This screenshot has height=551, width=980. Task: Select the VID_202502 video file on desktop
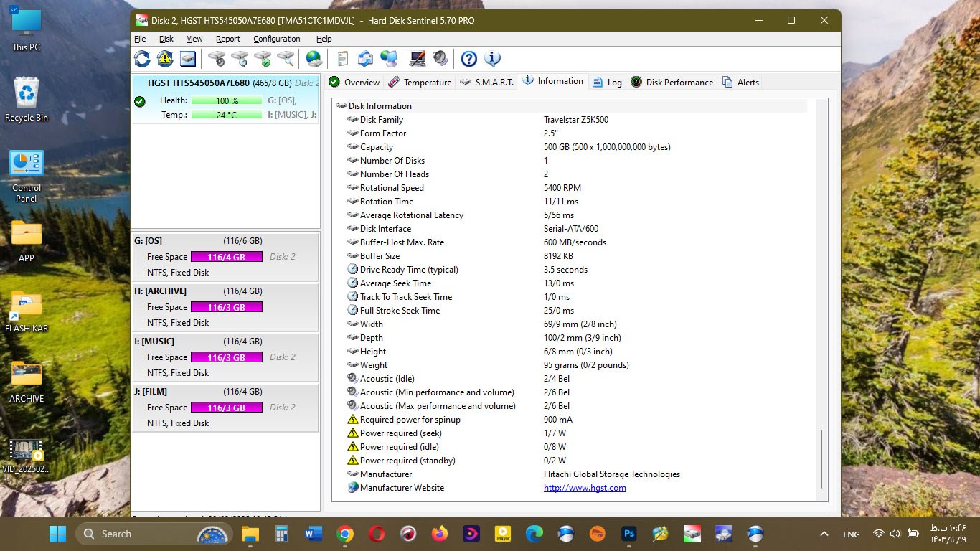click(x=27, y=456)
